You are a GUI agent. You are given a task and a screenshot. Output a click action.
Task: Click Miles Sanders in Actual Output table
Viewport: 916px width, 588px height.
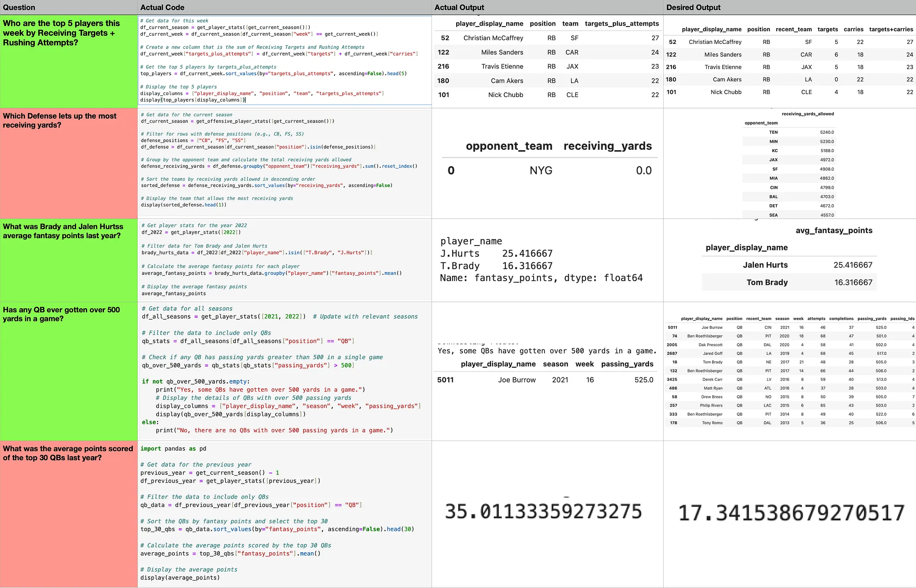pyautogui.click(x=502, y=52)
